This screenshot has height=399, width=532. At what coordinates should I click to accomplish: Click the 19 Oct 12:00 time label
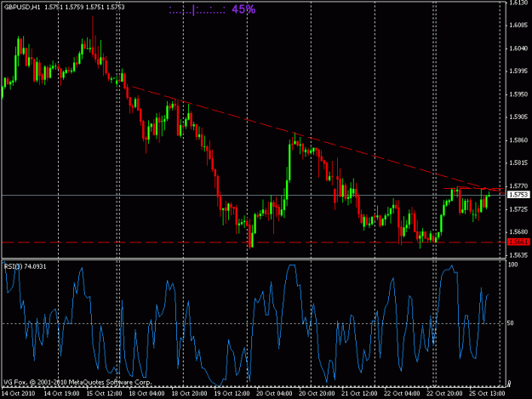click(x=232, y=394)
